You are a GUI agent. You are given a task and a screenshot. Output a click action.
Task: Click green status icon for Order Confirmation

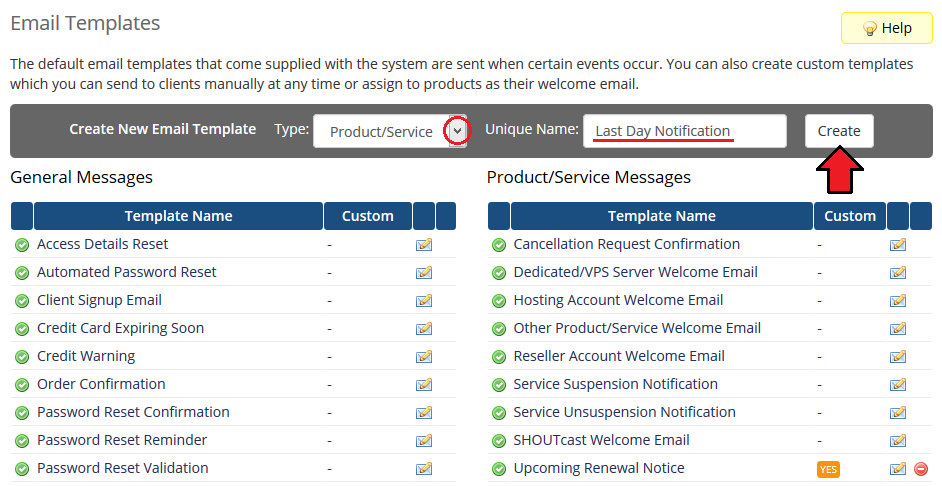pos(22,385)
